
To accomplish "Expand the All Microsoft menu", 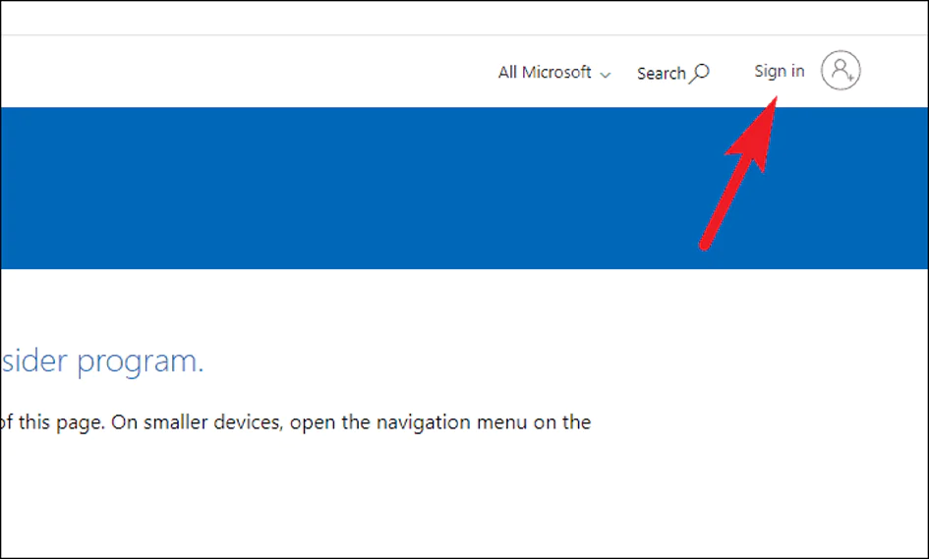I will pyautogui.click(x=553, y=73).
